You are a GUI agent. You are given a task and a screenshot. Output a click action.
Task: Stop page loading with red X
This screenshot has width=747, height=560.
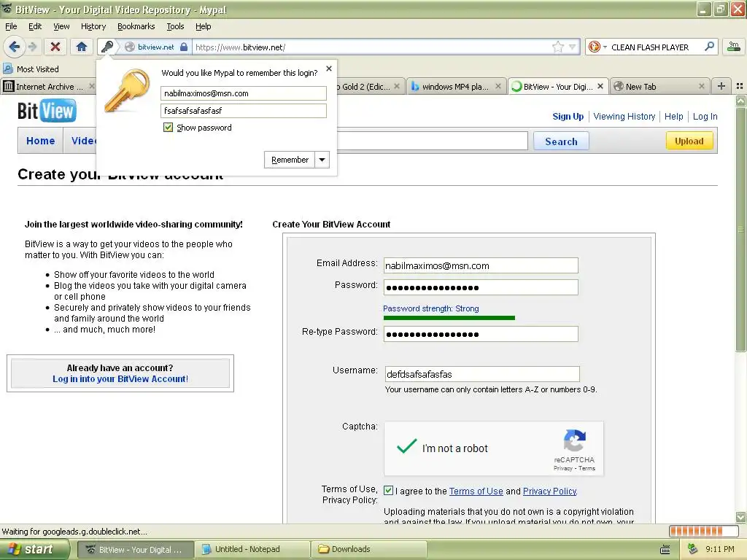coord(55,47)
